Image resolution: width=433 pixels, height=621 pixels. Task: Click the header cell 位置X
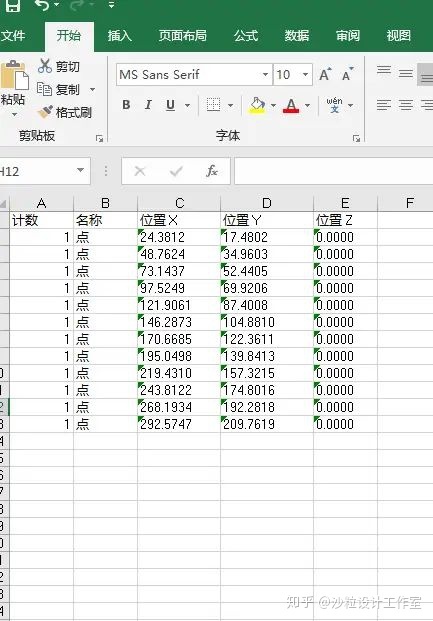[x=179, y=220]
